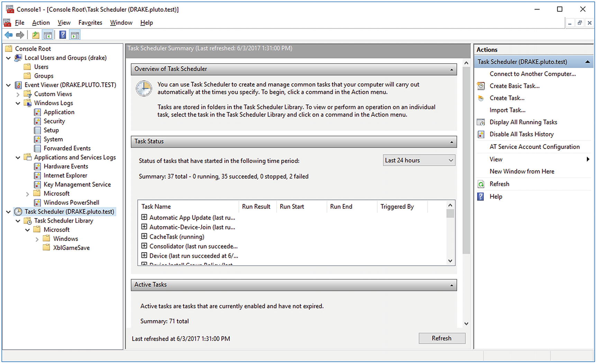Image resolution: width=597 pixels, height=364 pixels.
Task: Click the Back arrow toolbar icon
Action: pyautogui.click(x=9, y=35)
